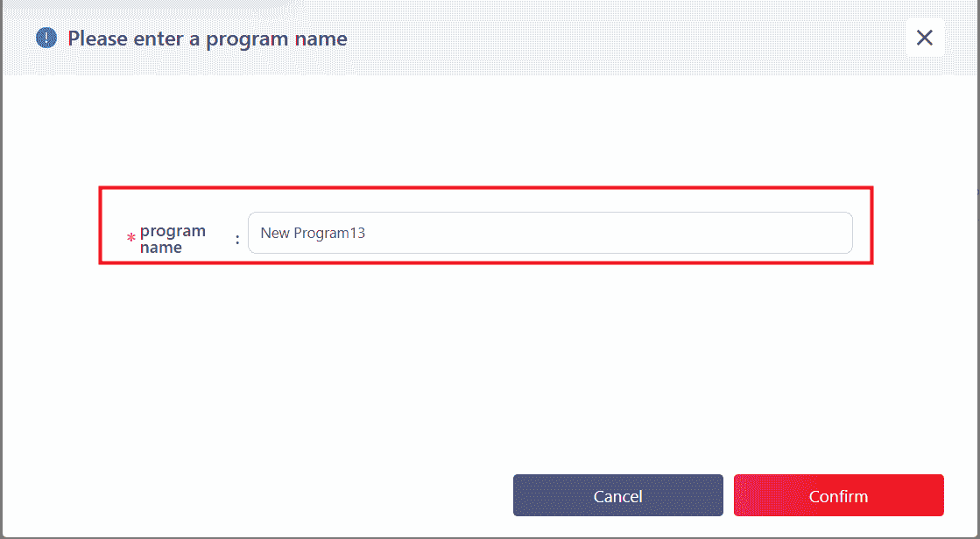Dismiss the dialog with the X icon
The width and height of the screenshot is (980, 539).
click(925, 38)
